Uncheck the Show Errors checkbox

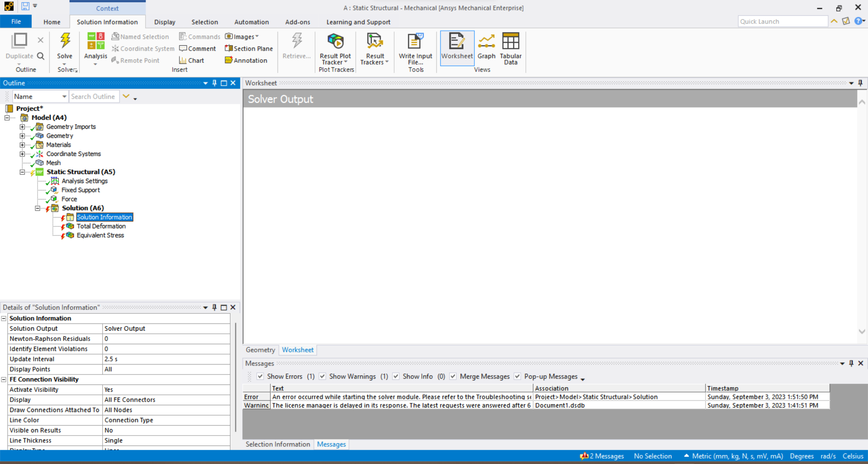[260, 376]
